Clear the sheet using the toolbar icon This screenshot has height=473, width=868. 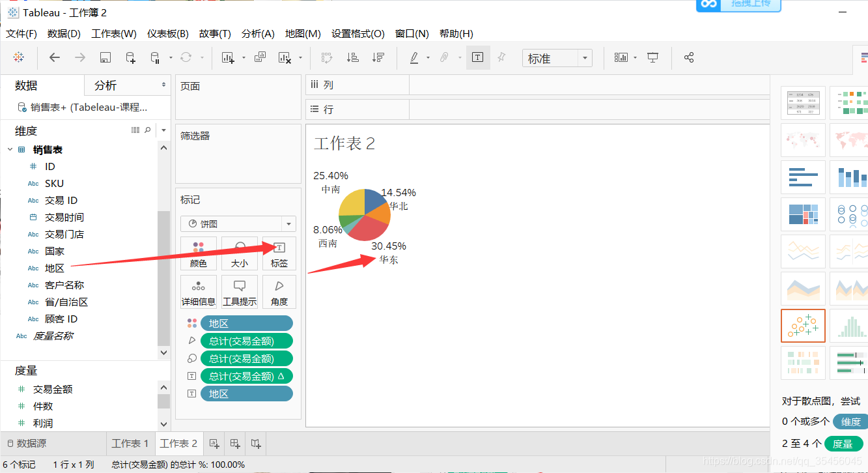(285, 57)
